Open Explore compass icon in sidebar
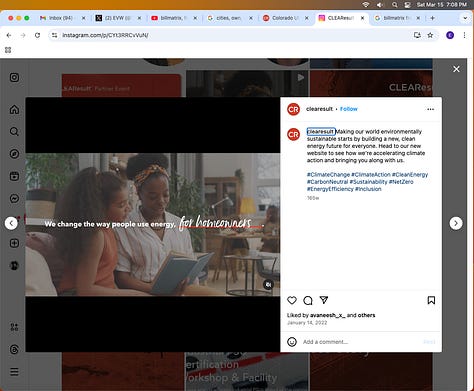Viewport: 474px width, 391px height. [14, 154]
